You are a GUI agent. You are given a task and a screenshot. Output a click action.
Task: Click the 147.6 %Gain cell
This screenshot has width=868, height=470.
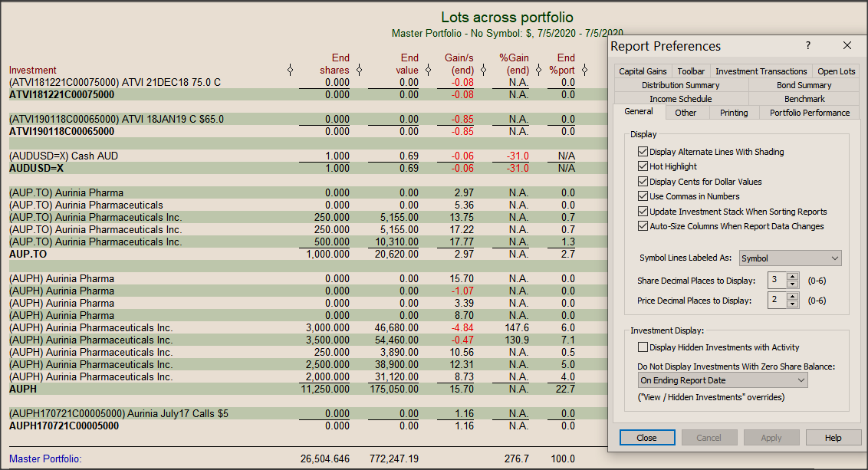coord(517,327)
